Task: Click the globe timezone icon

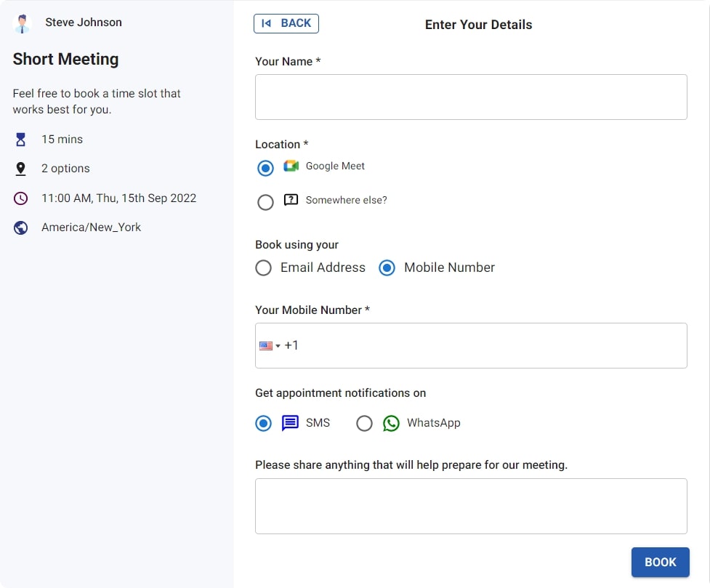Action: click(21, 227)
